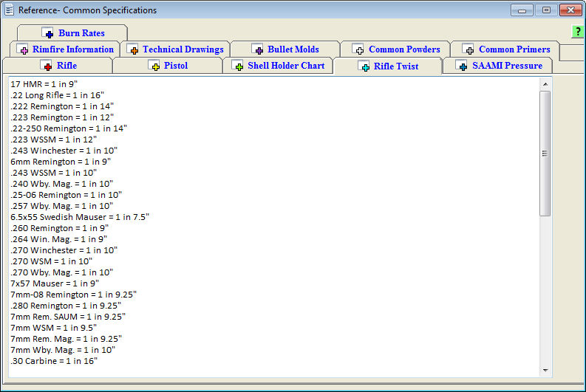Click the '.240 Wby. Mag. = 1 in 10"' line
Screen dimensions: 586x392
61,184
